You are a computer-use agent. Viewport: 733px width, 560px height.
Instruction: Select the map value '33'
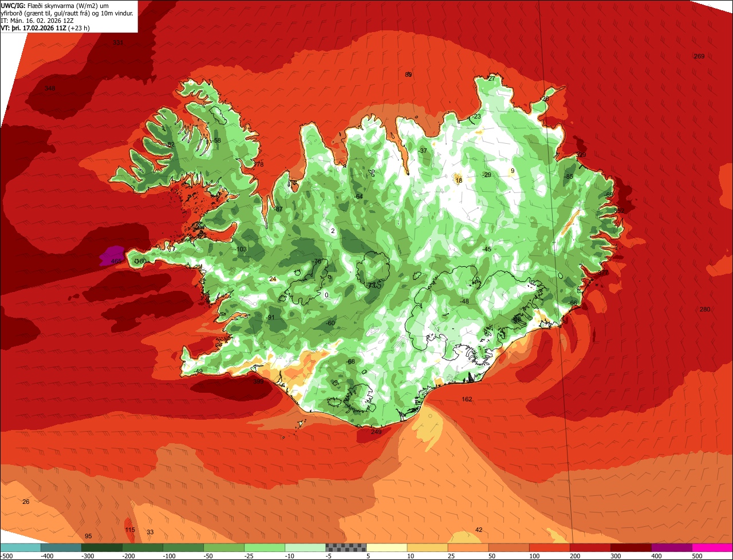[150, 532]
